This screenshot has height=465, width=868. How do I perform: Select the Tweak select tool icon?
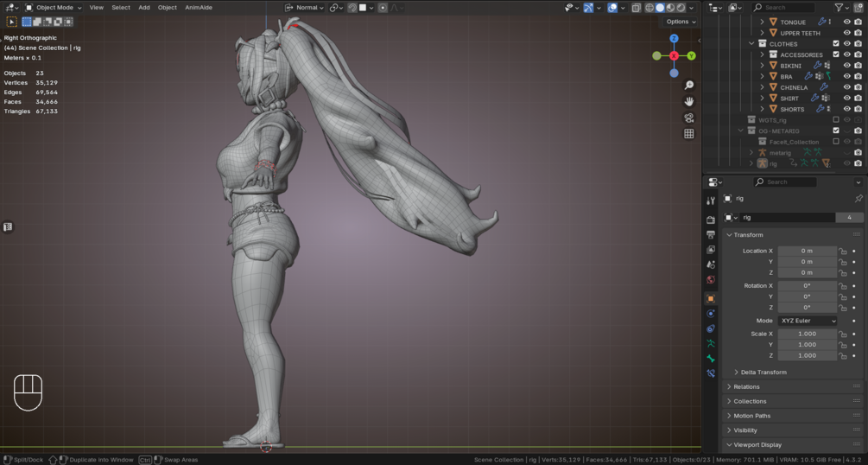[x=11, y=22]
